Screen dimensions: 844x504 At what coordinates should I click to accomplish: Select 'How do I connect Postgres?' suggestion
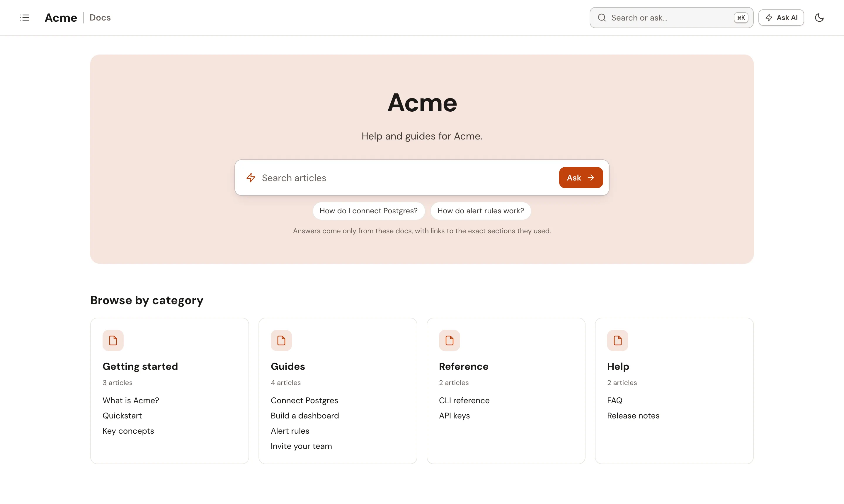point(368,211)
